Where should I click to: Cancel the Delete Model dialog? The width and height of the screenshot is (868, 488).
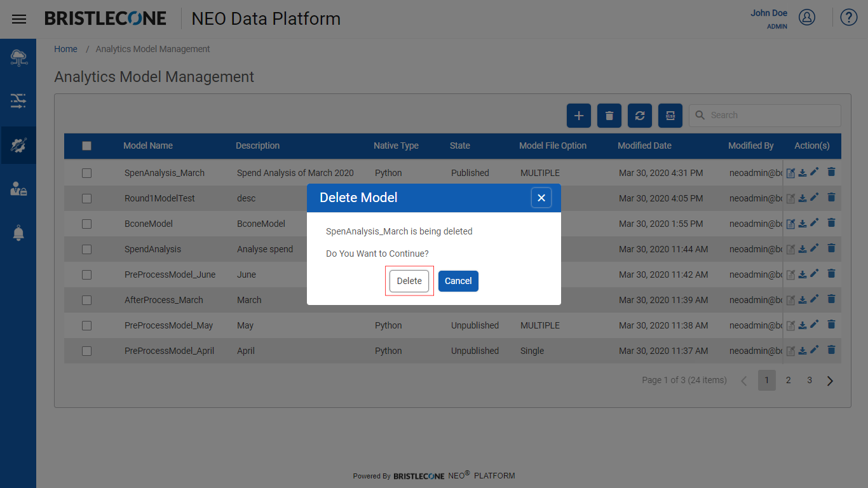(458, 281)
